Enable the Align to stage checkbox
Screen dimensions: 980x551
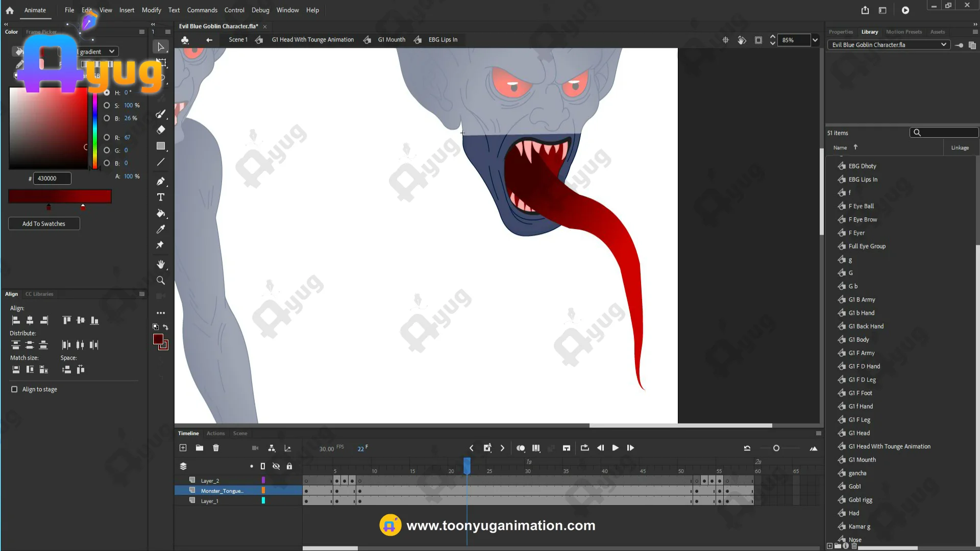click(x=14, y=389)
